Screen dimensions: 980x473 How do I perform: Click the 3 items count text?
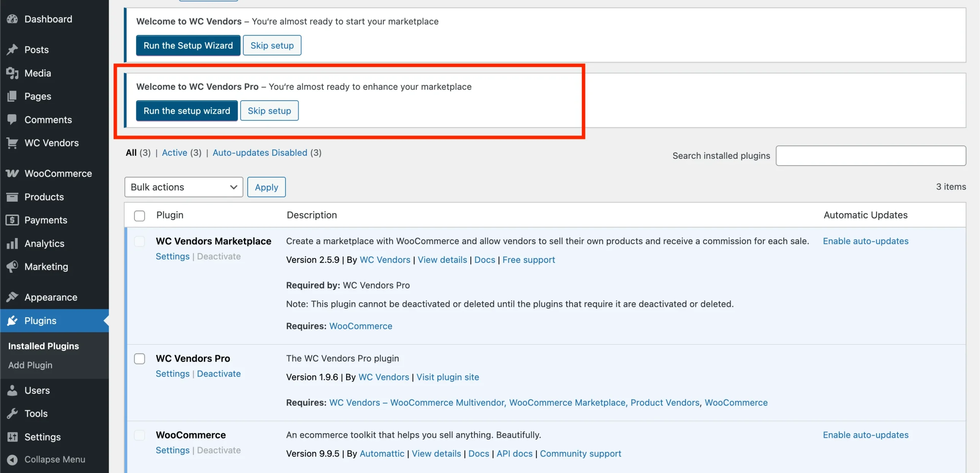click(x=951, y=187)
